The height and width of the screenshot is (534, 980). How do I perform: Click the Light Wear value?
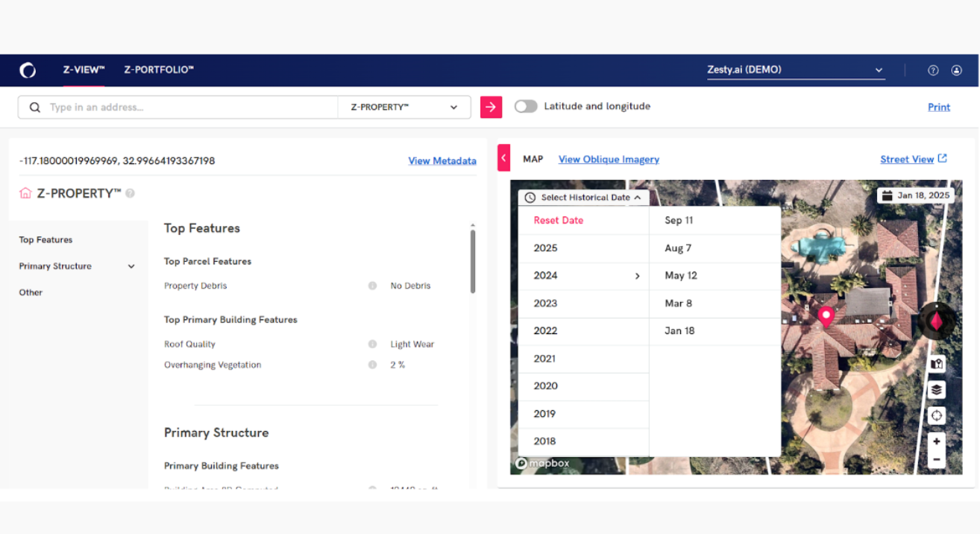(412, 344)
